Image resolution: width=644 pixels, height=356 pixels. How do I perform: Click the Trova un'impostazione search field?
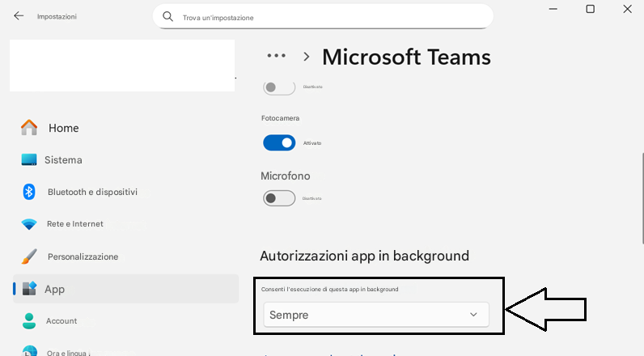pyautogui.click(x=323, y=17)
